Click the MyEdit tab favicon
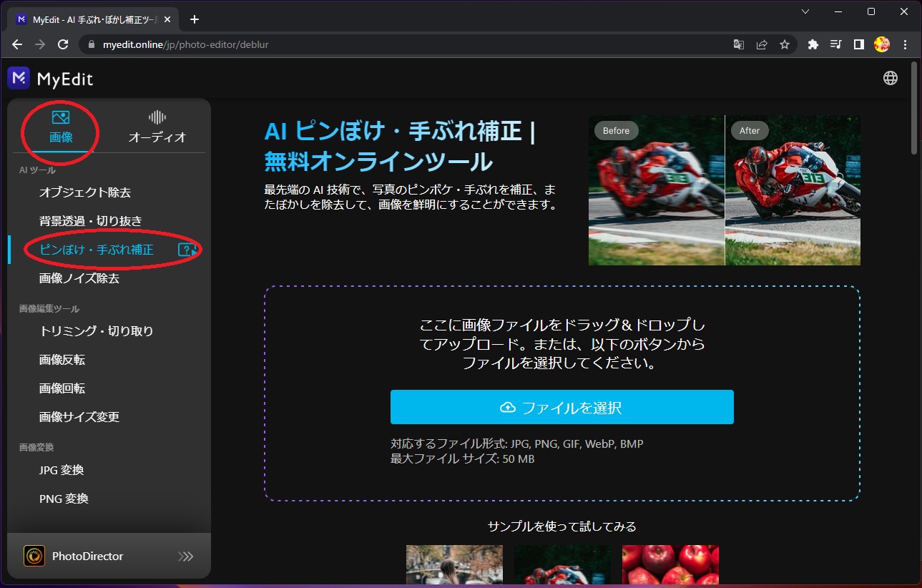The height and width of the screenshot is (588, 922). point(21,19)
